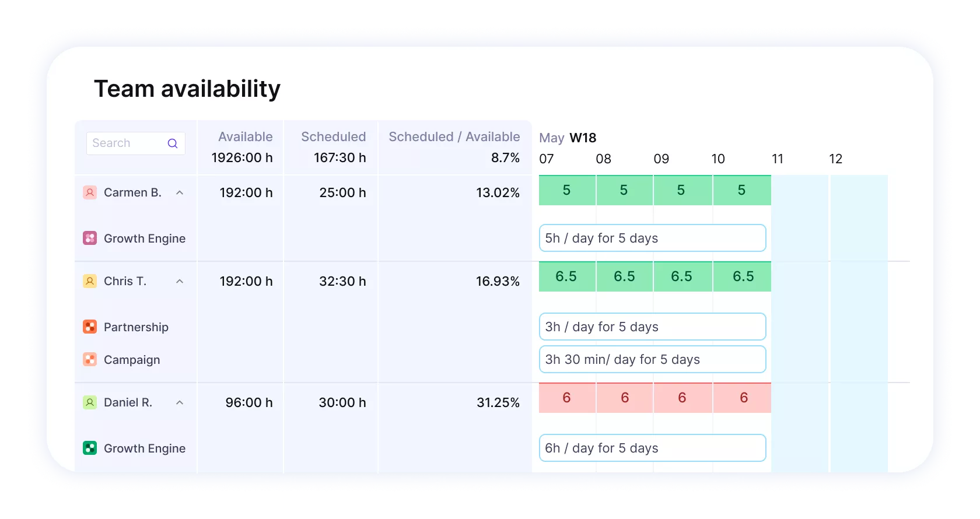The width and height of the screenshot is (980, 519).
Task: Click Daniel R.'s red cell for day 07
Action: click(566, 398)
